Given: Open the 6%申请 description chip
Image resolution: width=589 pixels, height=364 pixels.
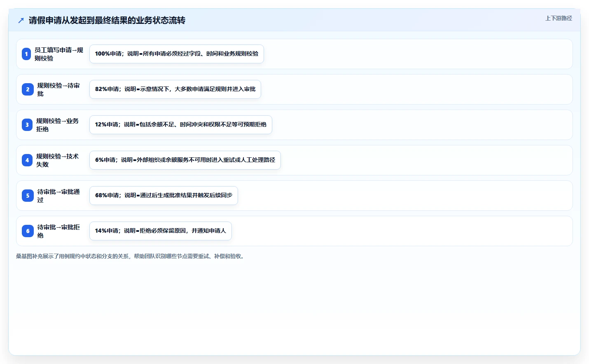Looking at the screenshot, I should coord(185,160).
